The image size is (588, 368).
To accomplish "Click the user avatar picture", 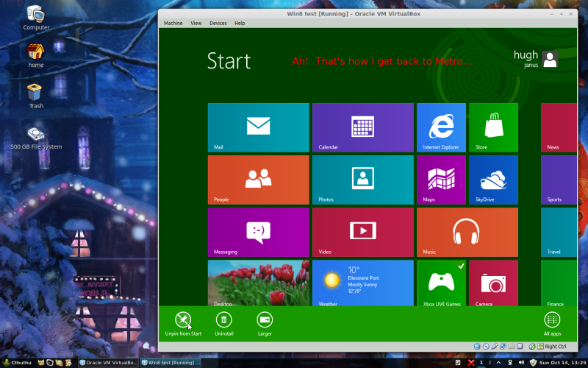I will click(x=550, y=59).
